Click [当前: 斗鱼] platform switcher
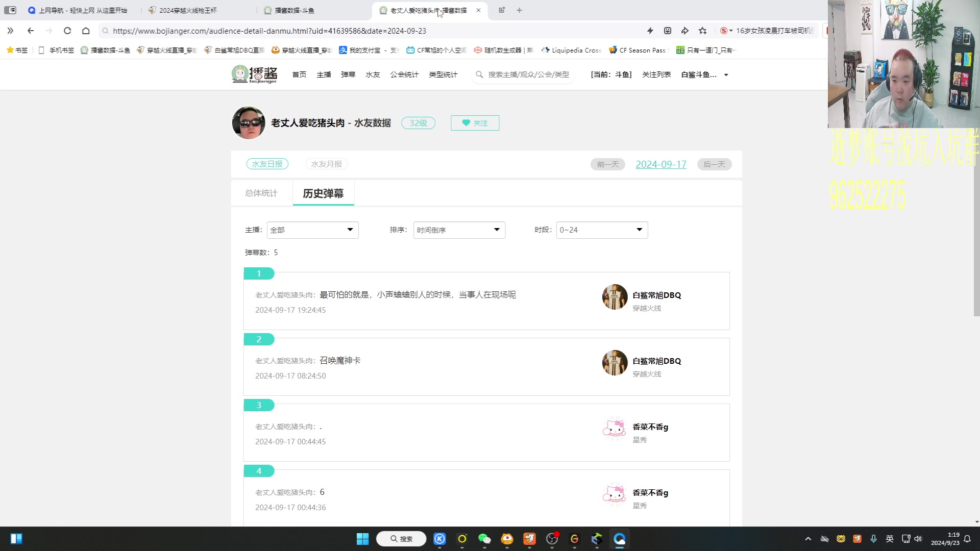This screenshot has height=551, width=980. click(x=611, y=74)
